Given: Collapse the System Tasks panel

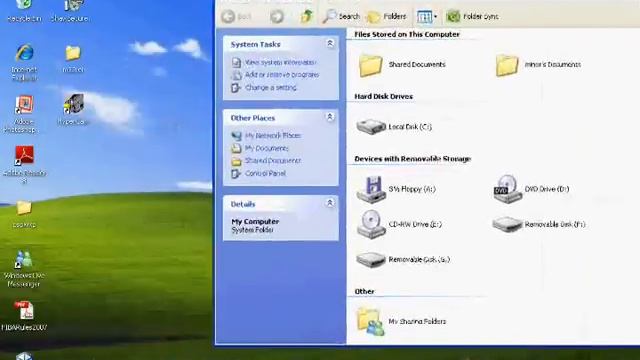Looking at the screenshot, I should (330, 43).
